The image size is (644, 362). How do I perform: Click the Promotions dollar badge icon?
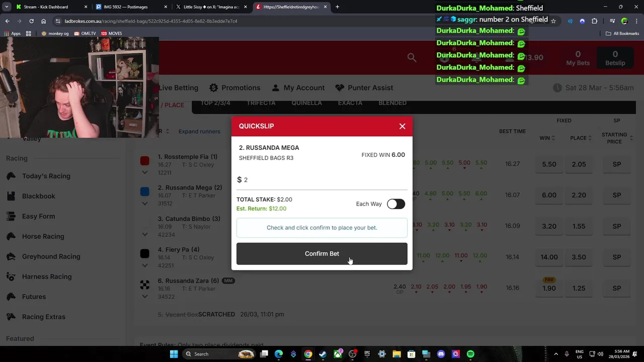coord(213,87)
